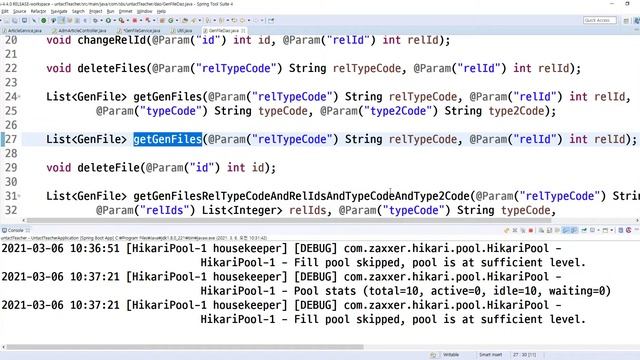Click the green Run button in toolbar
Image resolution: width=640 pixels, height=360 pixels.
109,20
